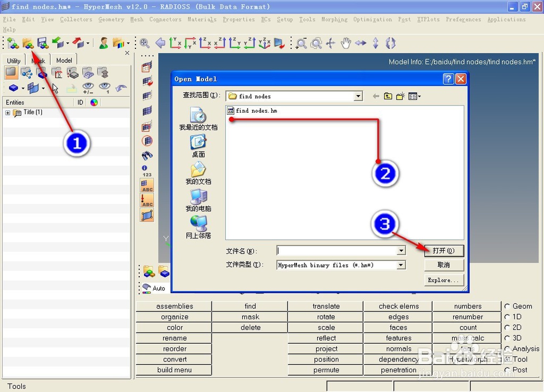Select the Analysis radio button

tap(507, 349)
